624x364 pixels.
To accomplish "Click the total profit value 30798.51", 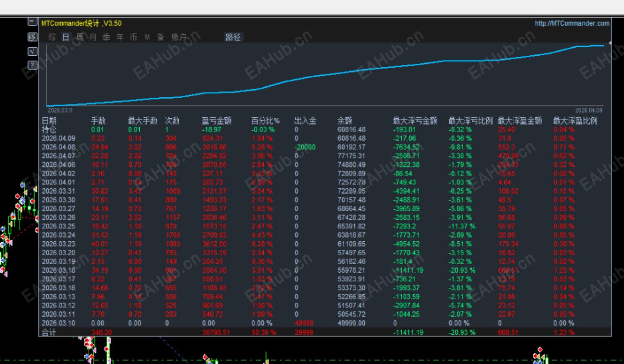I will [217, 332].
